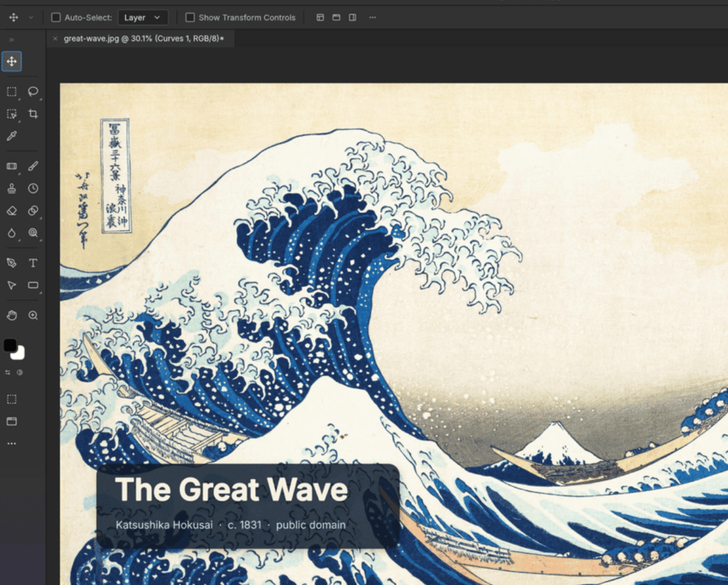Viewport: 728px width, 585px height.
Task: Select the Type tool
Action: [x=33, y=263]
